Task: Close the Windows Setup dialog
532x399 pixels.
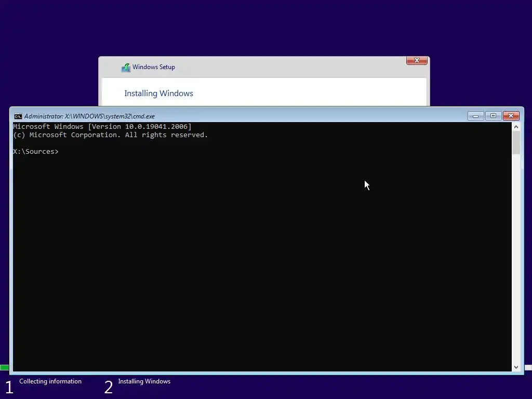Action: (x=417, y=60)
